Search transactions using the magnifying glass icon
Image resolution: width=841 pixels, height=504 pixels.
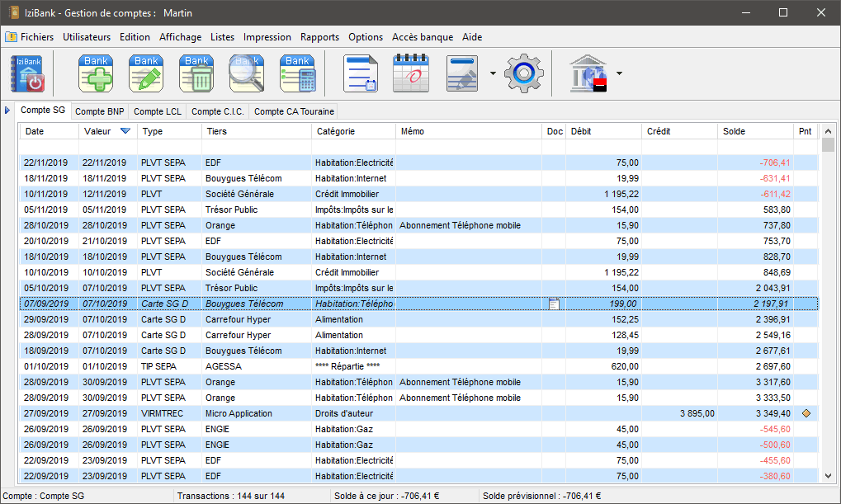tap(247, 73)
